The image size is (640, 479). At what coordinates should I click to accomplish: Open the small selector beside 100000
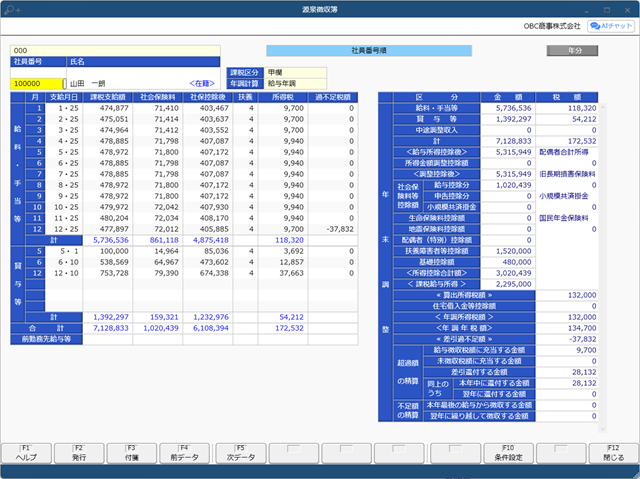(x=64, y=84)
